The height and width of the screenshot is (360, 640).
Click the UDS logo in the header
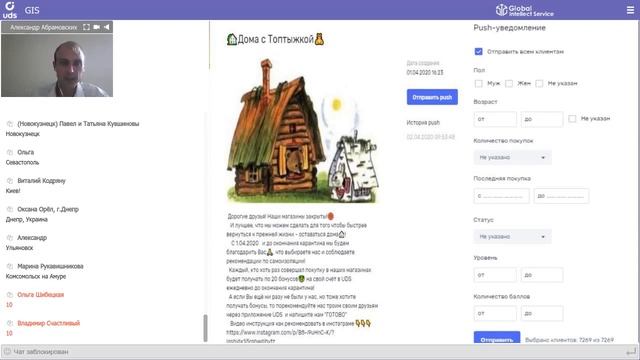(x=9, y=10)
